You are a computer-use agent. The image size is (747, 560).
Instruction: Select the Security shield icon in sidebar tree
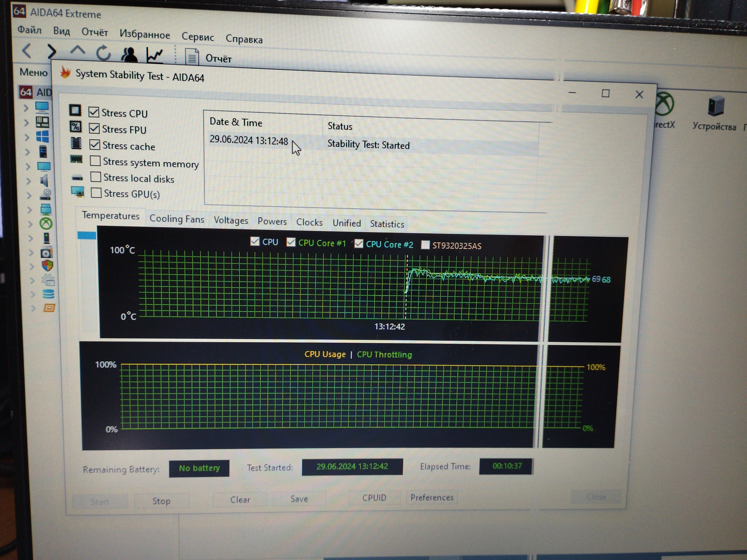click(47, 266)
